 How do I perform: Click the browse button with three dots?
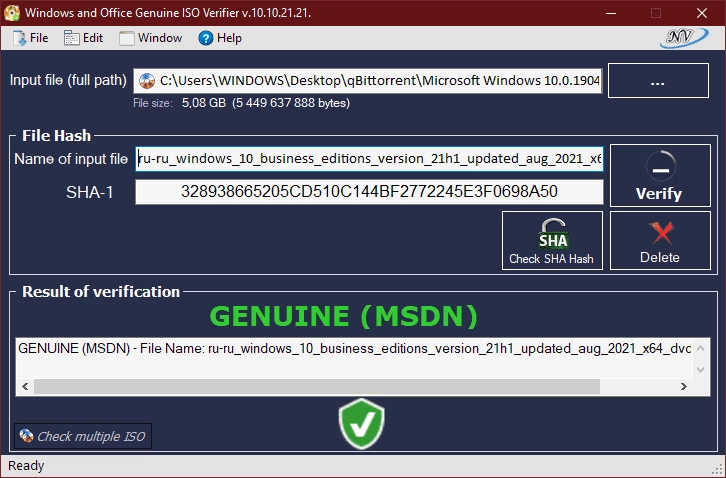pos(658,81)
